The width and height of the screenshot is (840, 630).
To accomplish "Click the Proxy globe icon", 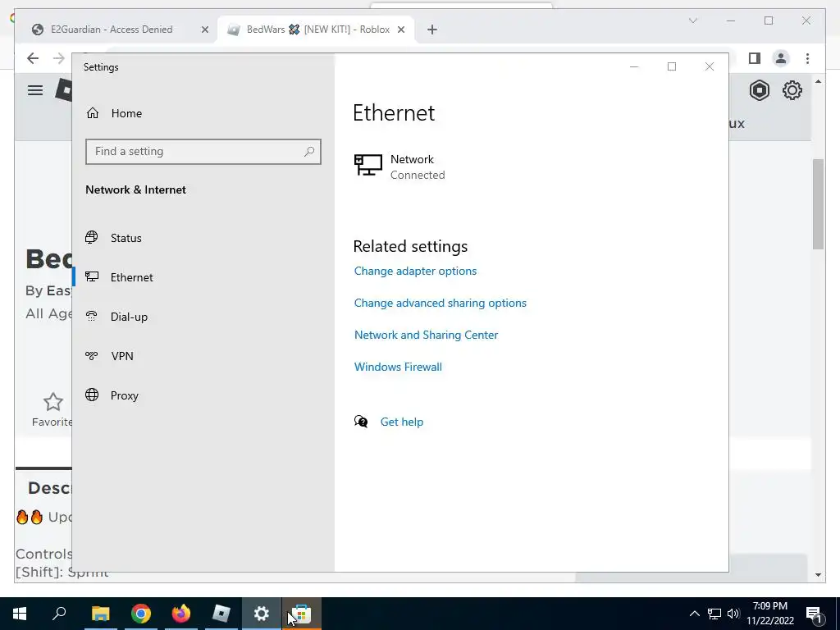I will click(92, 395).
